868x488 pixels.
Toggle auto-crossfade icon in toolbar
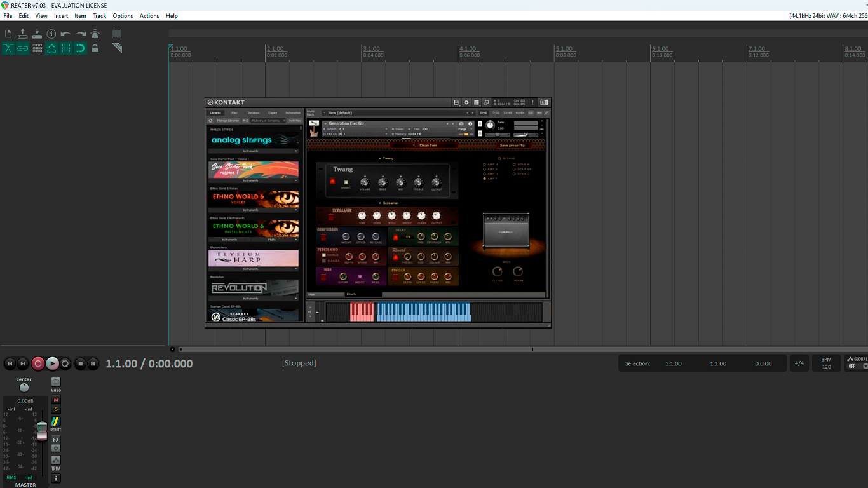tap(8, 48)
